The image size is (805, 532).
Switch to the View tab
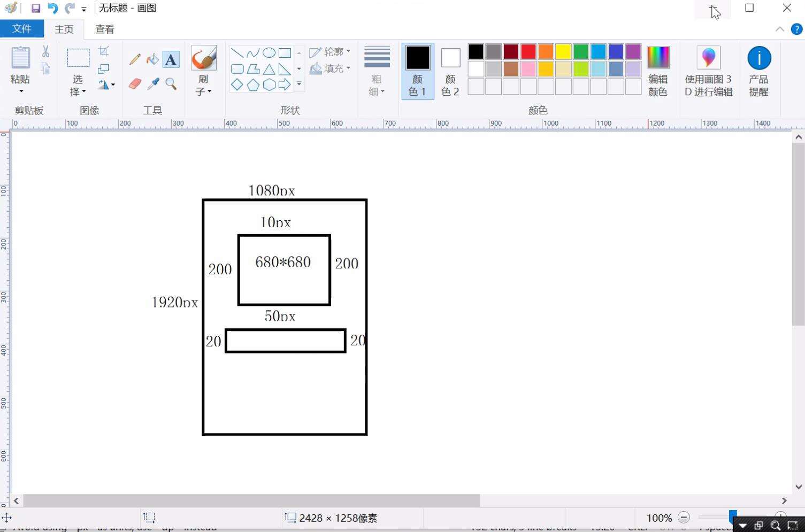click(104, 29)
